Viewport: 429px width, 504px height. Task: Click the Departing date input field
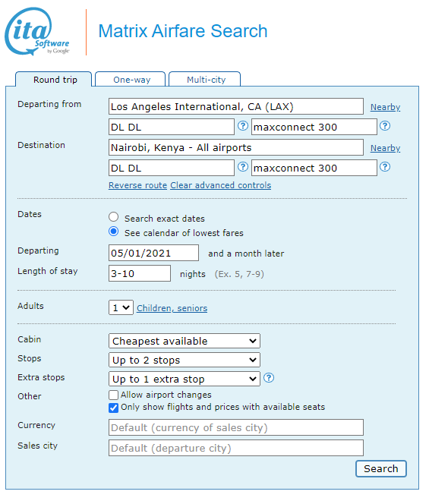(x=153, y=253)
